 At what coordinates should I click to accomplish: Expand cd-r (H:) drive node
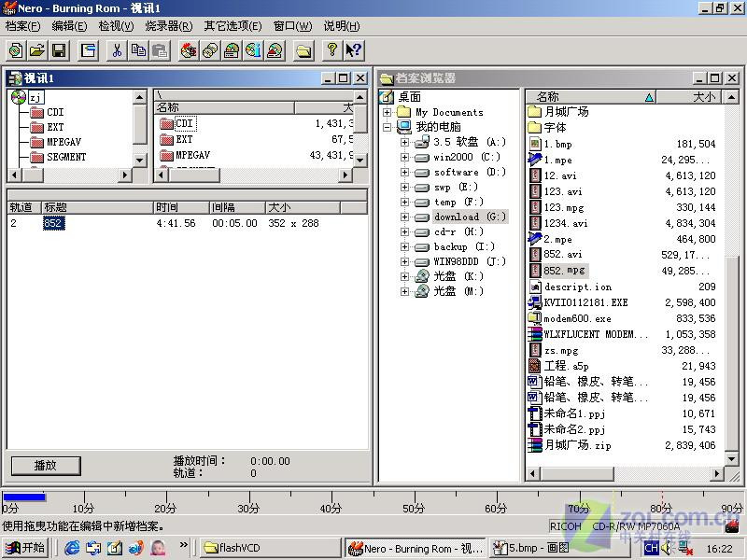coord(404,231)
